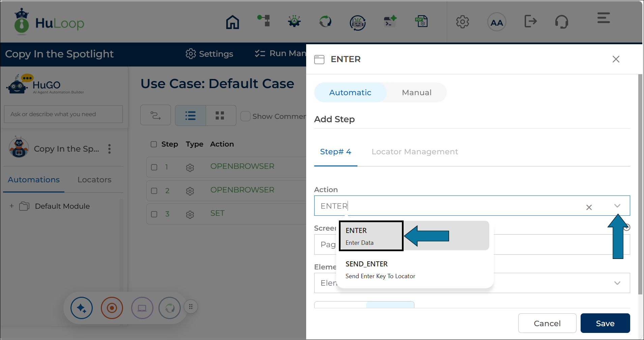The height and width of the screenshot is (340, 644).
Task: Check the step 1 row checkbox
Action: (154, 167)
